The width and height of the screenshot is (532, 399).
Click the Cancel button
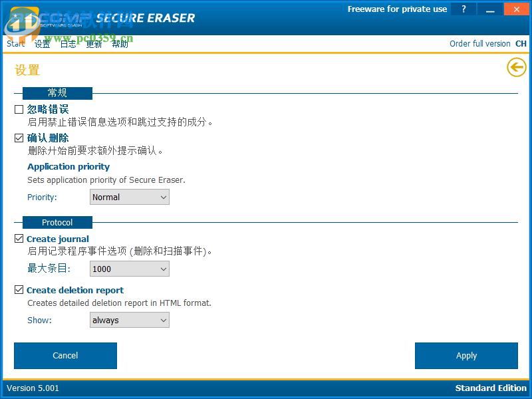pyautogui.click(x=65, y=355)
